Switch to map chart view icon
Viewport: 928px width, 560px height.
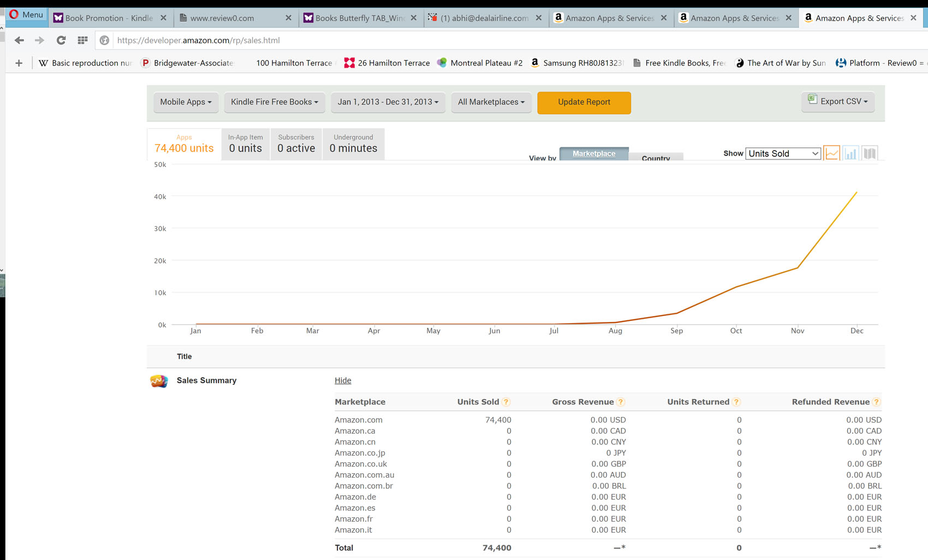coord(870,153)
